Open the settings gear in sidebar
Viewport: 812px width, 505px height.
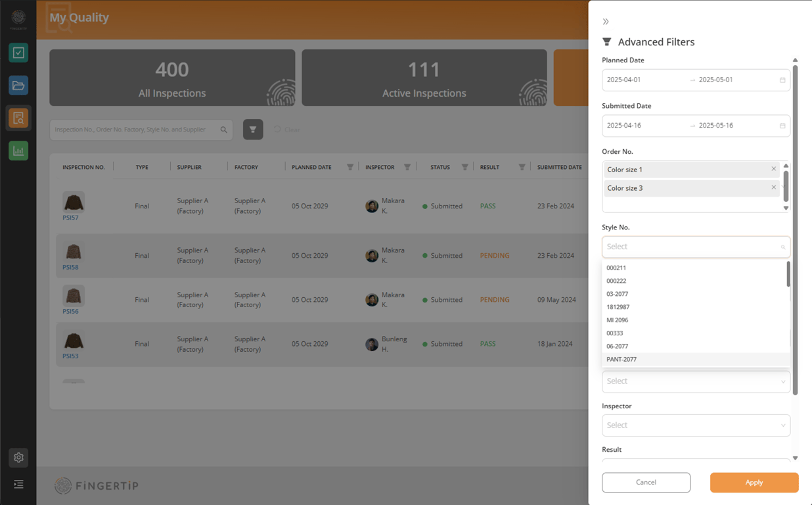coord(18,458)
